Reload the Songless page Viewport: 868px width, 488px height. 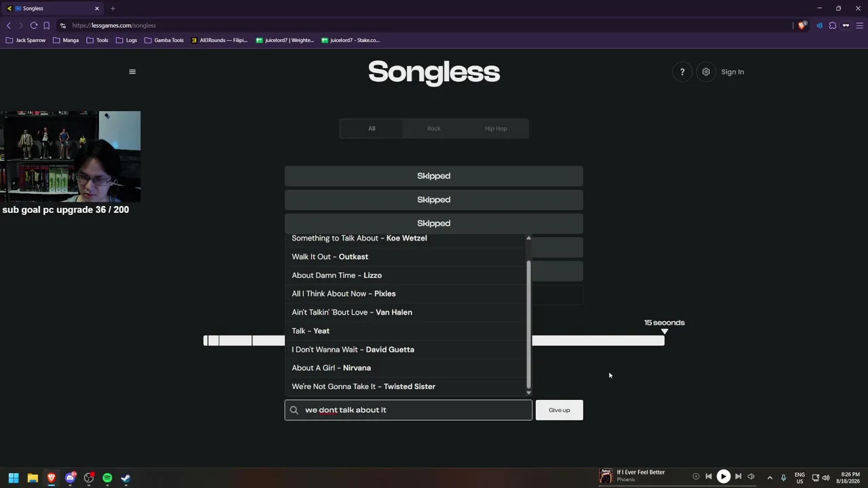click(33, 26)
